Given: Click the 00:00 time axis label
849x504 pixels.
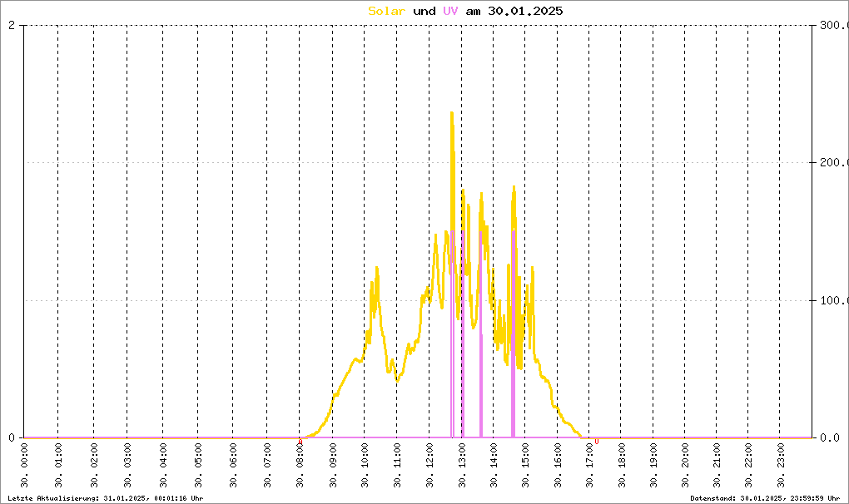Looking at the screenshot, I should 25,466.
